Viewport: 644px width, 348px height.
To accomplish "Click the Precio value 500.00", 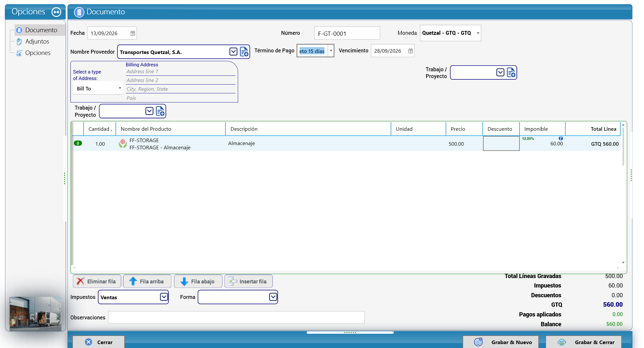I will click(x=456, y=144).
